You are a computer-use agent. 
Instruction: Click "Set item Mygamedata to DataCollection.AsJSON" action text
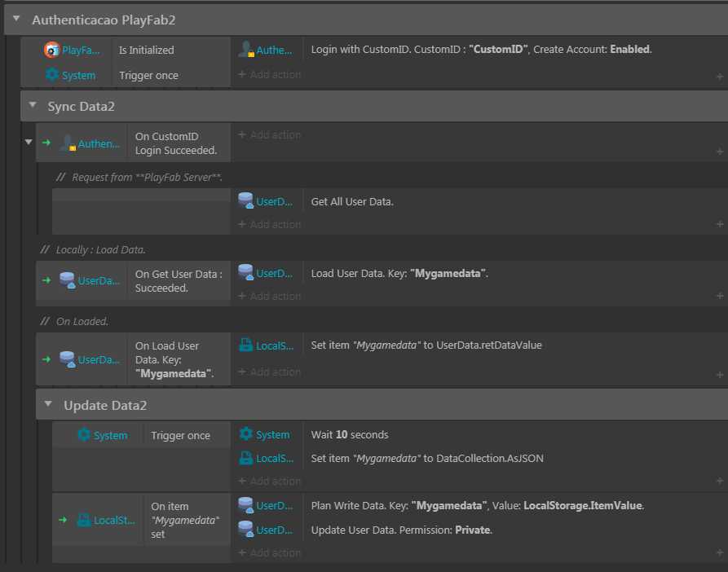pos(427,459)
